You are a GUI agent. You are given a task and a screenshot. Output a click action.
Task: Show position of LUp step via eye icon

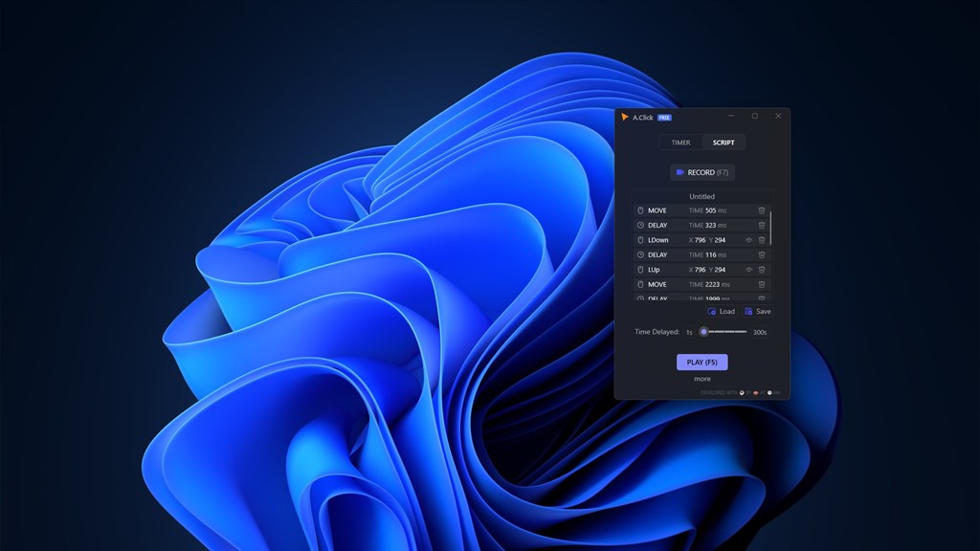pos(748,270)
